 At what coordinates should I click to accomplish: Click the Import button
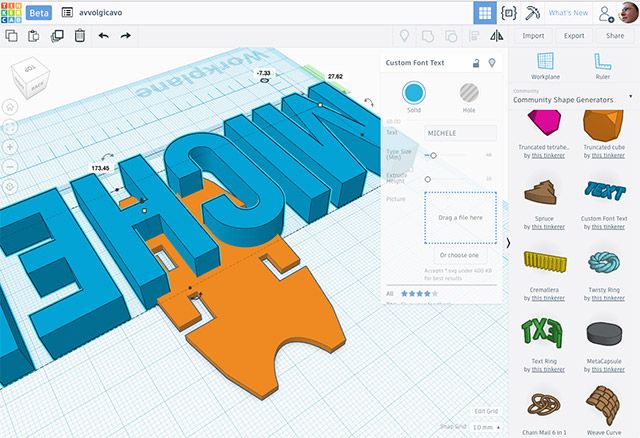tap(533, 36)
